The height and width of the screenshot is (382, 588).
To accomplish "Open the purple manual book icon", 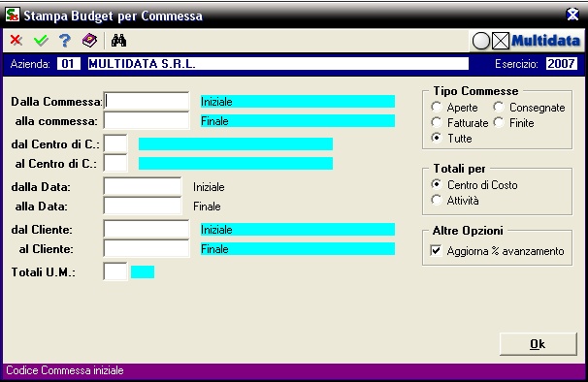I will click(x=89, y=40).
